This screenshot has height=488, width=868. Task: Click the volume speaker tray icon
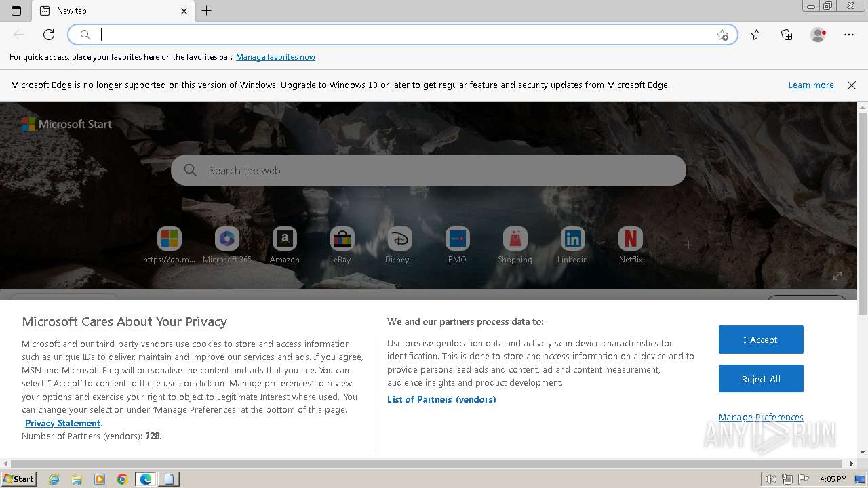pyautogui.click(x=770, y=479)
